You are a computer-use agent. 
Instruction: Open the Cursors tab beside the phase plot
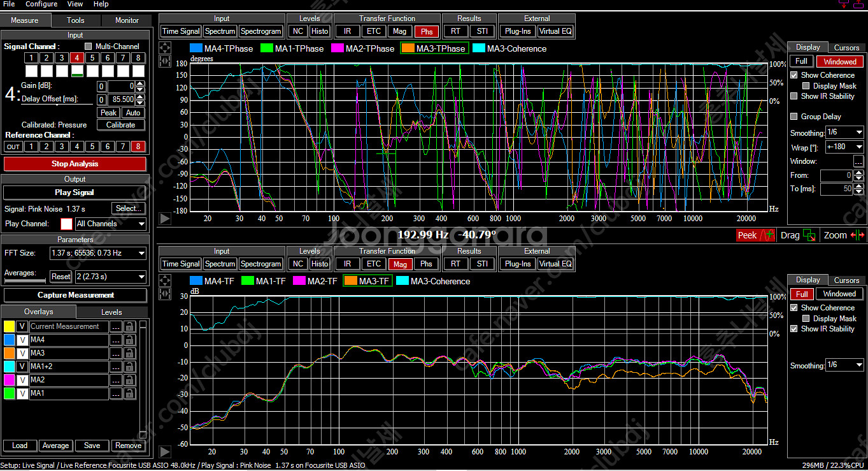click(846, 47)
